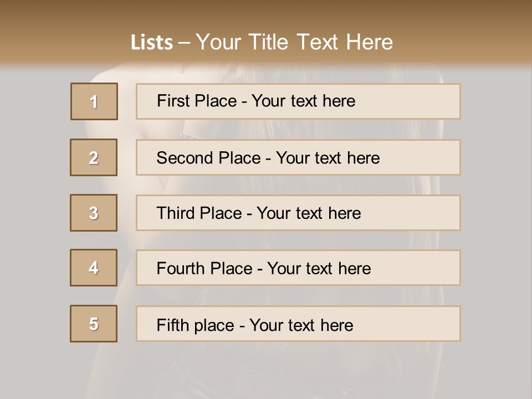Click the Third Place text bar
This screenshot has height=399, width=532.
[x=298, y=213]
